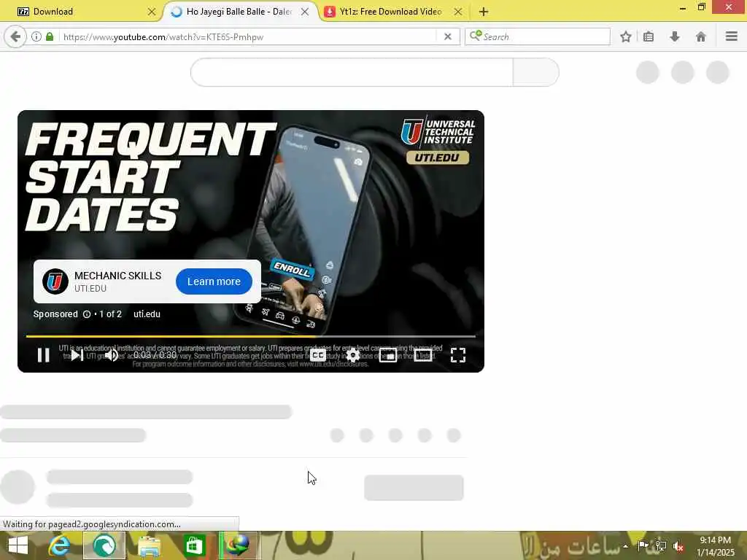Open search engine magnifier dropdown

(476, 36)
